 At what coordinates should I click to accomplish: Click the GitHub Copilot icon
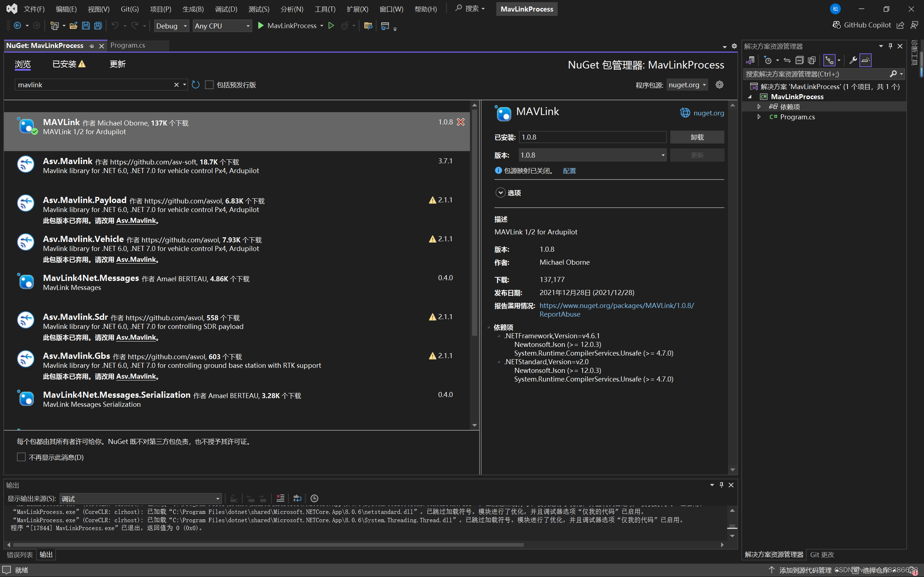click(837, 25)
